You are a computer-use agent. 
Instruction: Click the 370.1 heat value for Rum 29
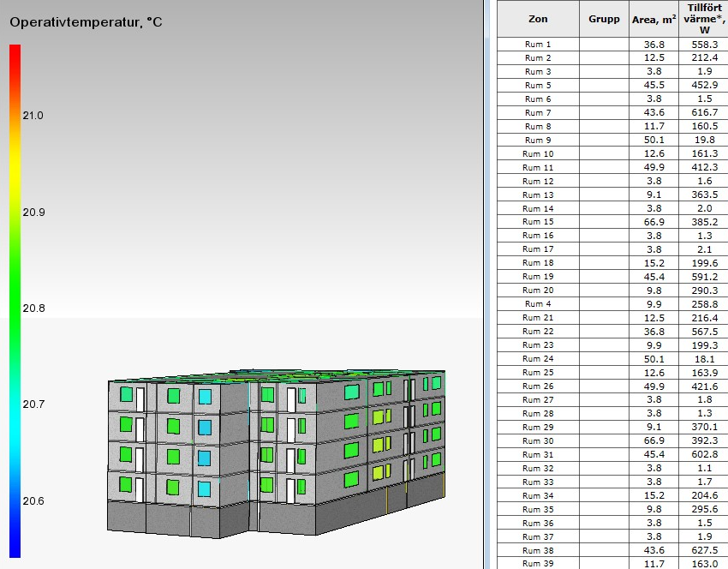(704, 428)
